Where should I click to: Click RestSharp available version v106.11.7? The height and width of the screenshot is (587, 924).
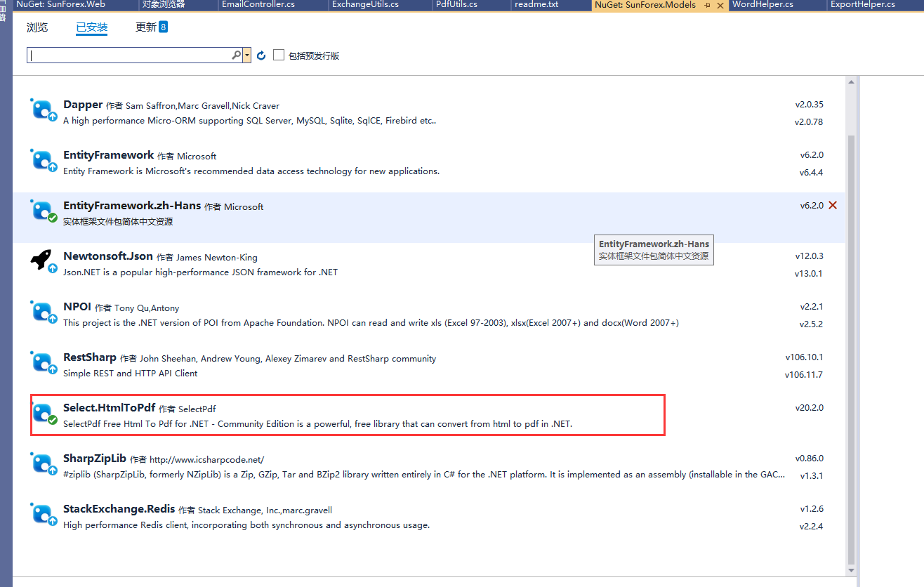click(x=804, y=375)
